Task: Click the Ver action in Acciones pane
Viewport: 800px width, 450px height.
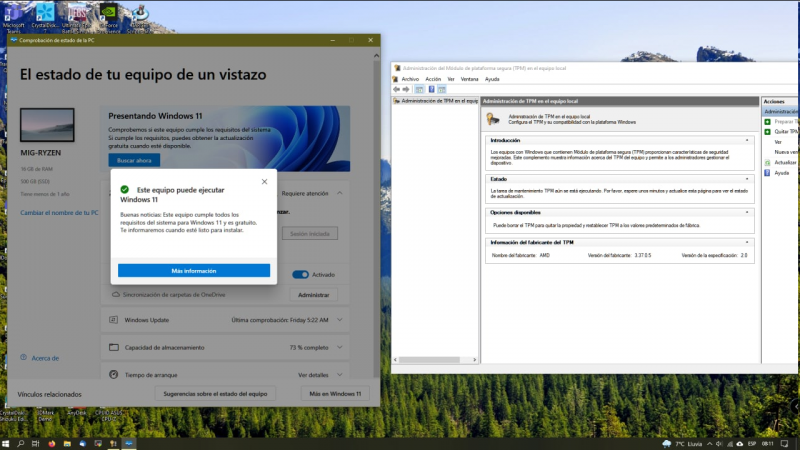Action: click(778, 142)
